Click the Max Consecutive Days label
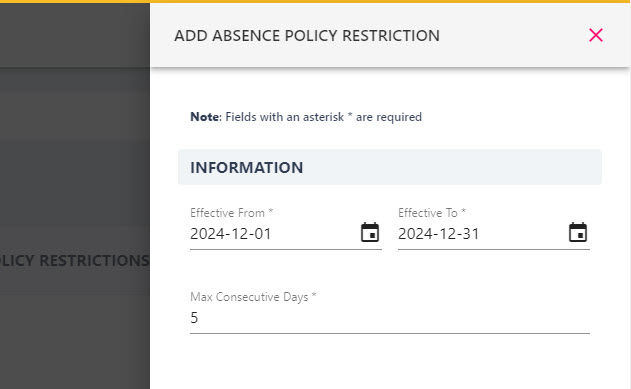The image size is (631, 389). pos(253,297)
